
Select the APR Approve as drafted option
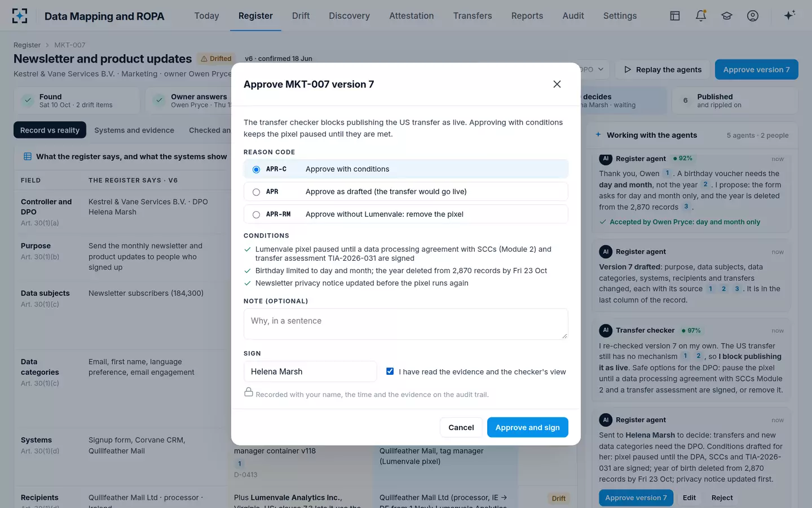pyautogui.click(x=406, y=191)
